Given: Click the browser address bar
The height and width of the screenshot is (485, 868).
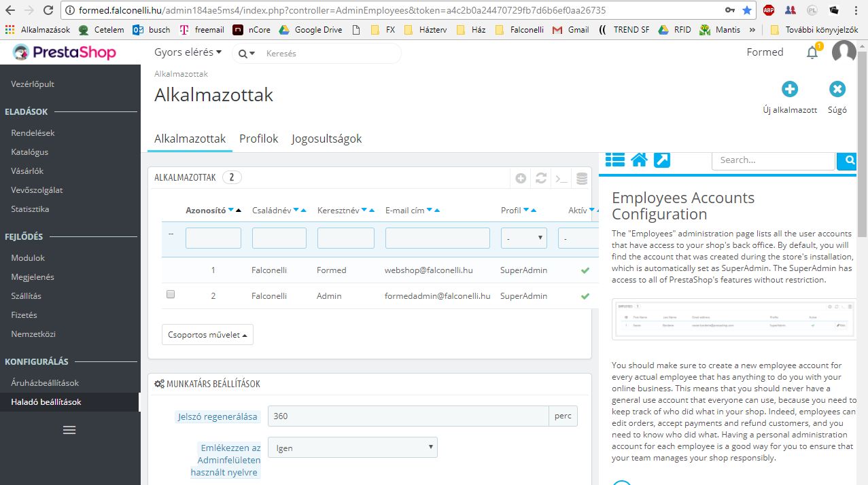Looking at the screenshot, I should [x=391, y=10].
